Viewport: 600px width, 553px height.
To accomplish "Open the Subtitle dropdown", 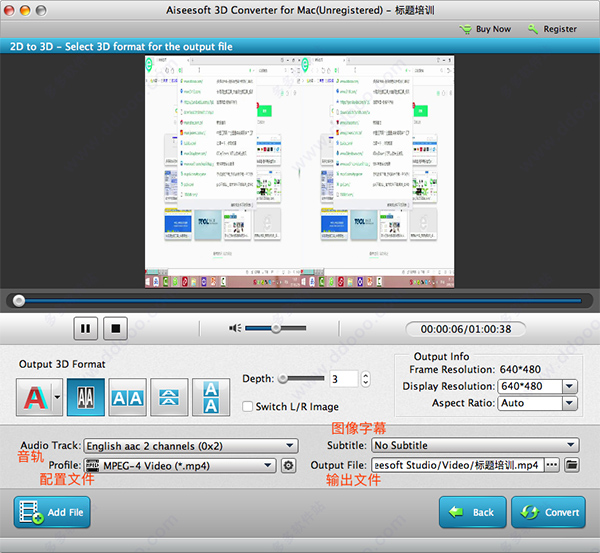I will coord(475,445).
